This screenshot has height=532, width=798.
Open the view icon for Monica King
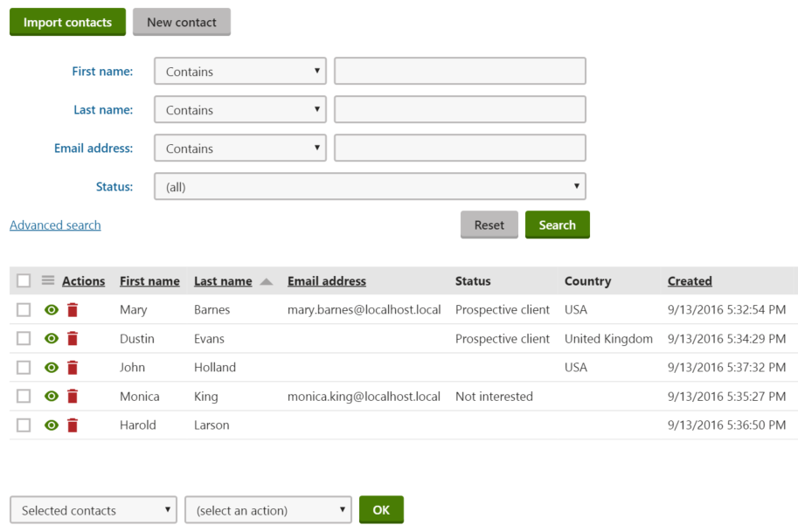pyautogui.click(x=51, y=396)
